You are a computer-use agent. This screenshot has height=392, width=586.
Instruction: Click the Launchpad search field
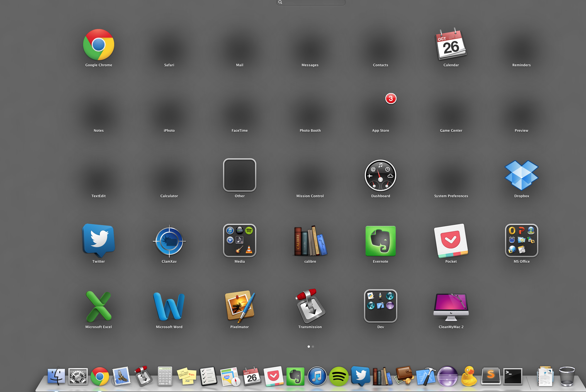click(311, 3)
